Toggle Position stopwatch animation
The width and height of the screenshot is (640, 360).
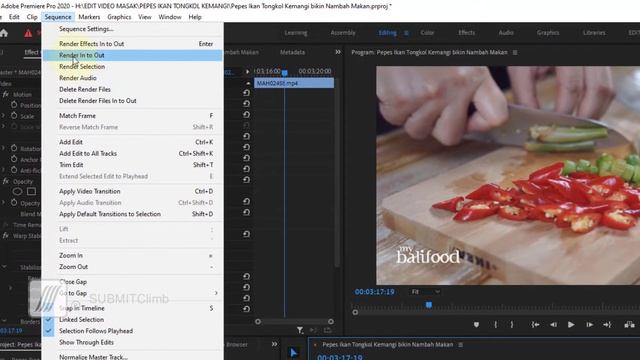point(14,105)
